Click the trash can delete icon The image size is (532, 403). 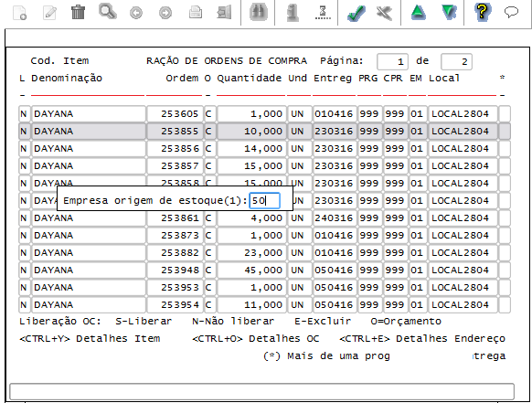point(78,12)
